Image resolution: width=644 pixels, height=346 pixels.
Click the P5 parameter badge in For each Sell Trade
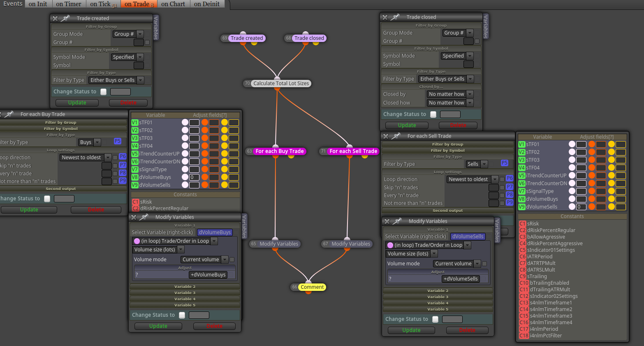[505, 163]
